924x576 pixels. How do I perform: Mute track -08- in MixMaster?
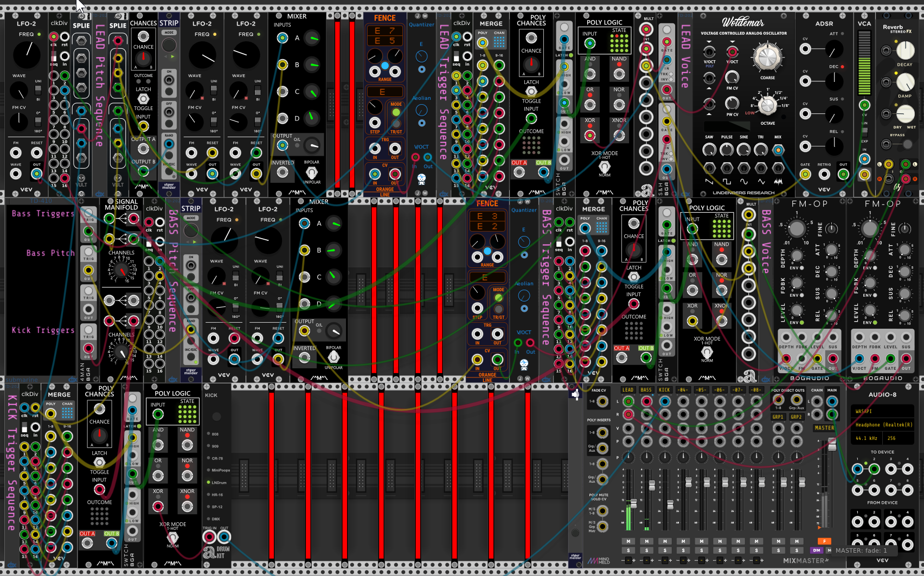coord(756,541)
